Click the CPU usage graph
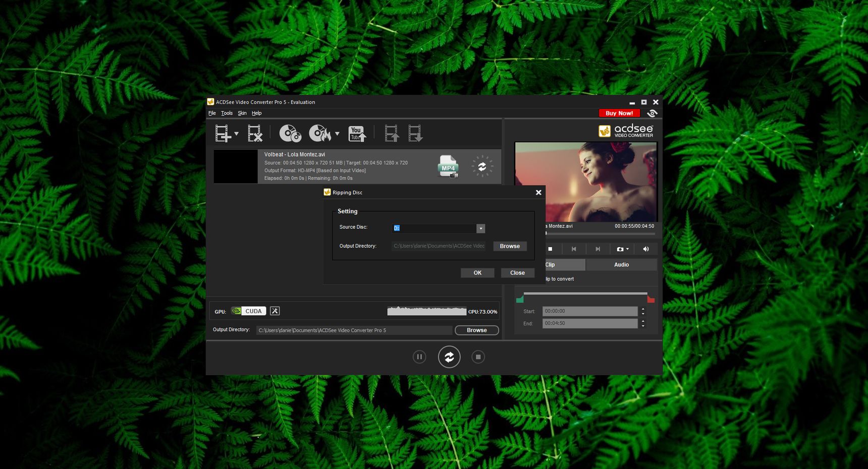This screenshot has height=469, width=868. 426,311
